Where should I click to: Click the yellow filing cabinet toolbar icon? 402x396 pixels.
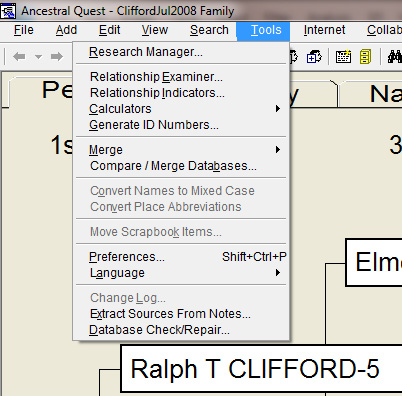(x=365, y=57)
